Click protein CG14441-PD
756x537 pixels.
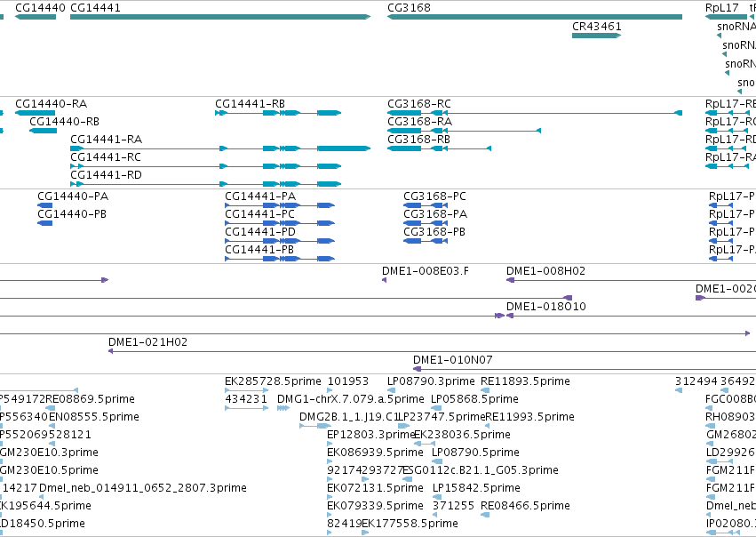click(x=260, y=232)
